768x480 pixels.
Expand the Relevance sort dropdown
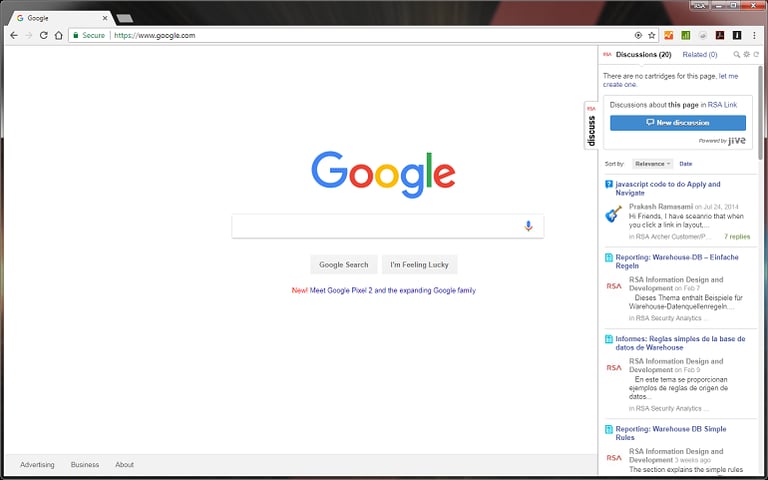(652, 164)
